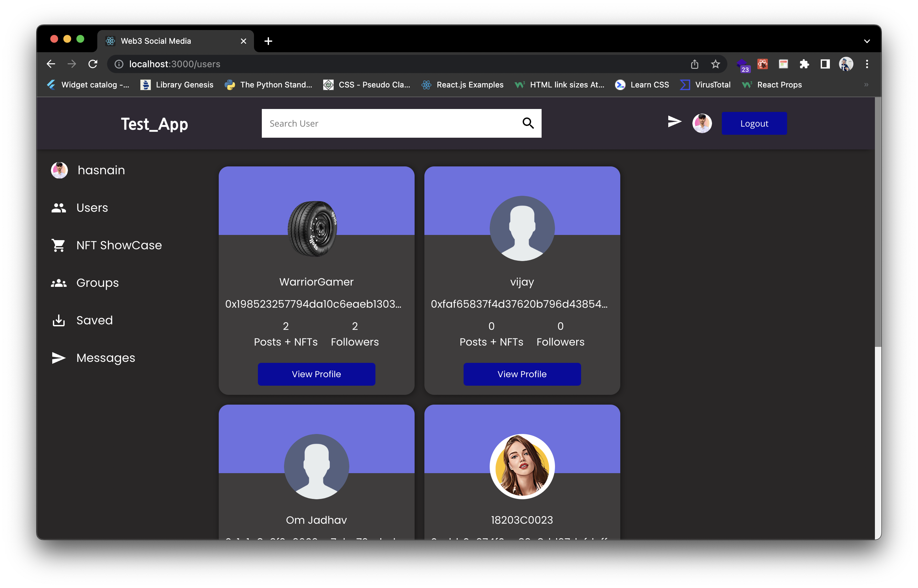The width and height of the screenshot is (918, 588).
Task: Click the header profile avatar
Action: coord(702,123)
